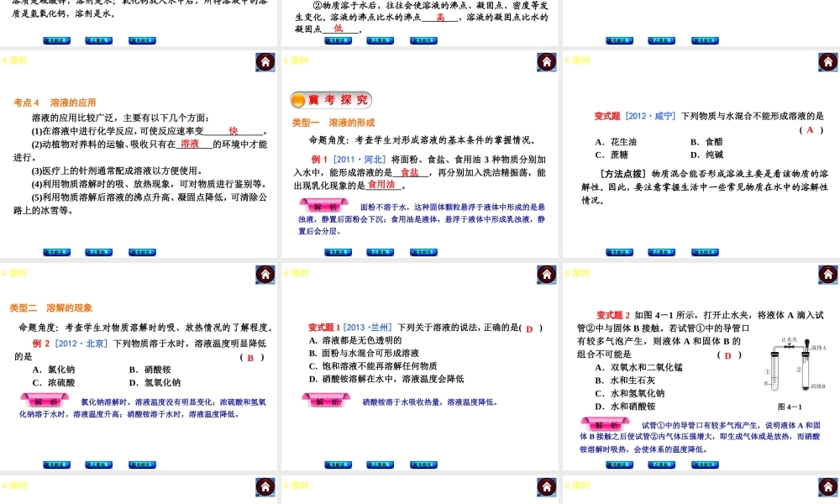Click home icon on 类型二 溶解的现象 slide

click(265, 275)
